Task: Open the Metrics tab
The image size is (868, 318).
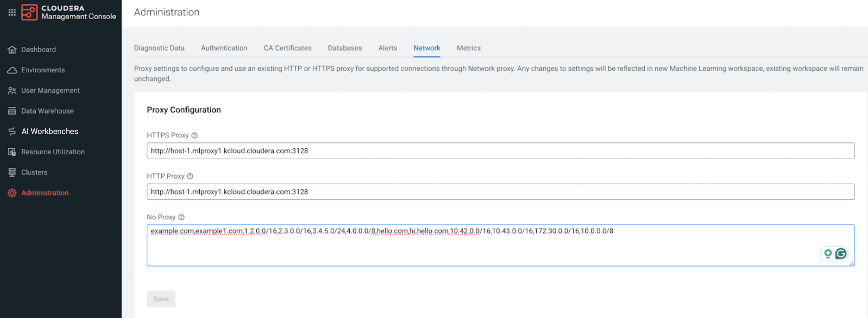Action: coord(468,48)
